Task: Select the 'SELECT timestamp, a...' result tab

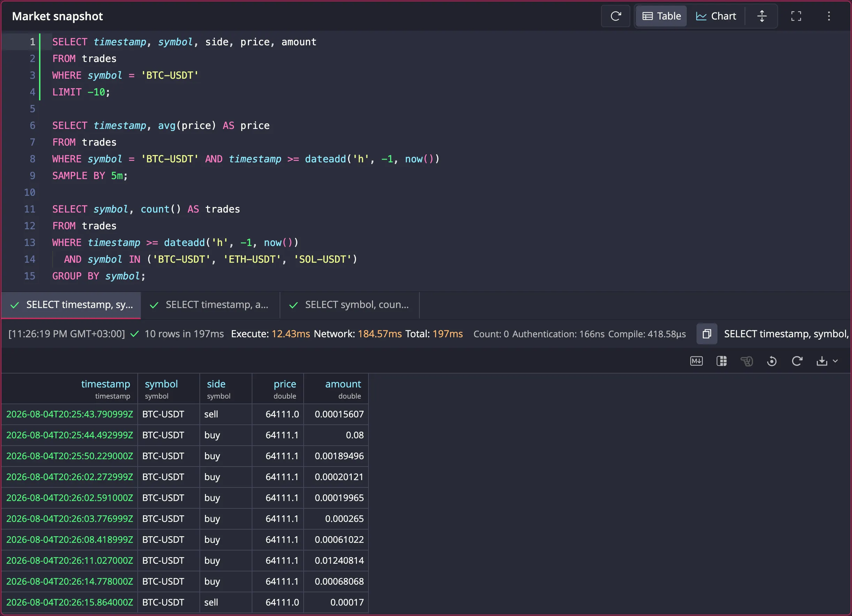Action: click(210, 305)
